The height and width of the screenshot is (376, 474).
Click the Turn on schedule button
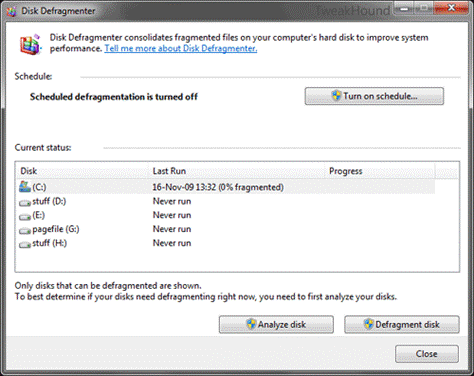tap(374, 96)
